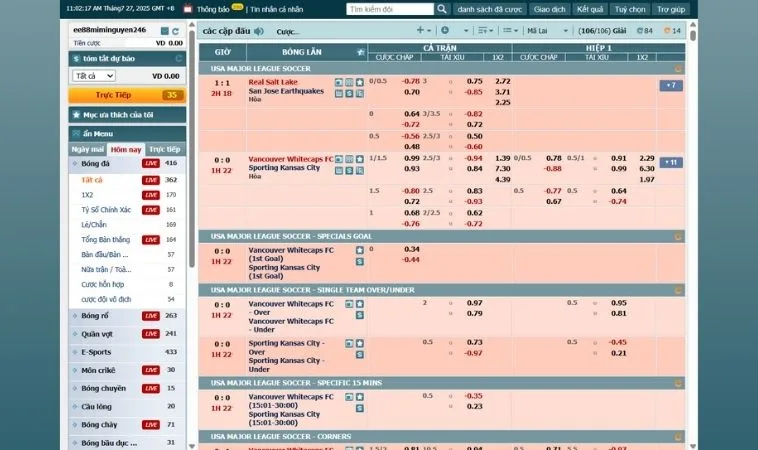Open the Tất cả dropdown in forecast summary
This screenshot has width=758, height=450.
[93, 76]
